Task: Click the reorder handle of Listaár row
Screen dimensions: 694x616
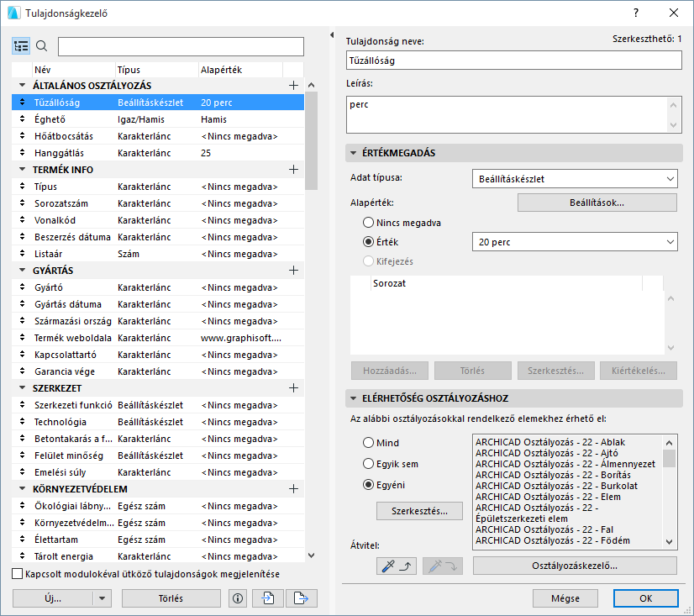Action: (x=22, y=254)
